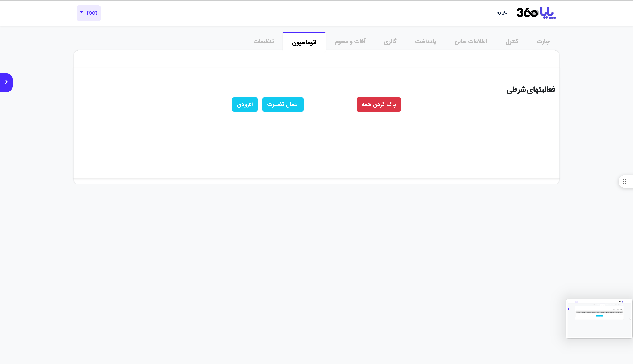Click the اعمال تغییرت button
This screenshot has height=364, width=633.
tap(283, 105)
